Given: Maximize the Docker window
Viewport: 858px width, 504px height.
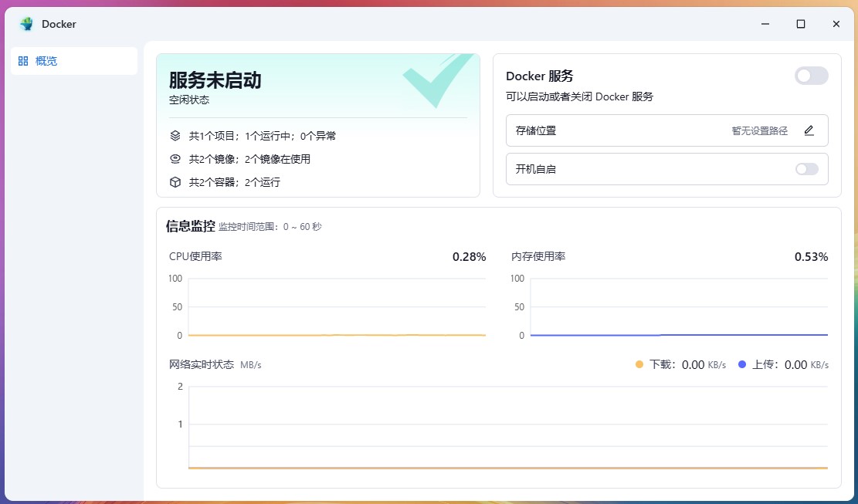Looking at the screenshot, I should click(x=801, y=24).
